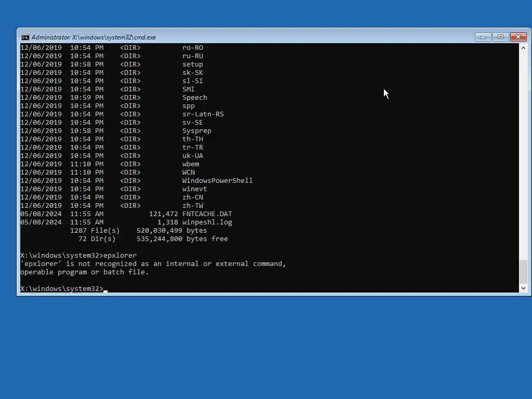Click the <DIR> marker on the wbem row

tap(130, 164)
